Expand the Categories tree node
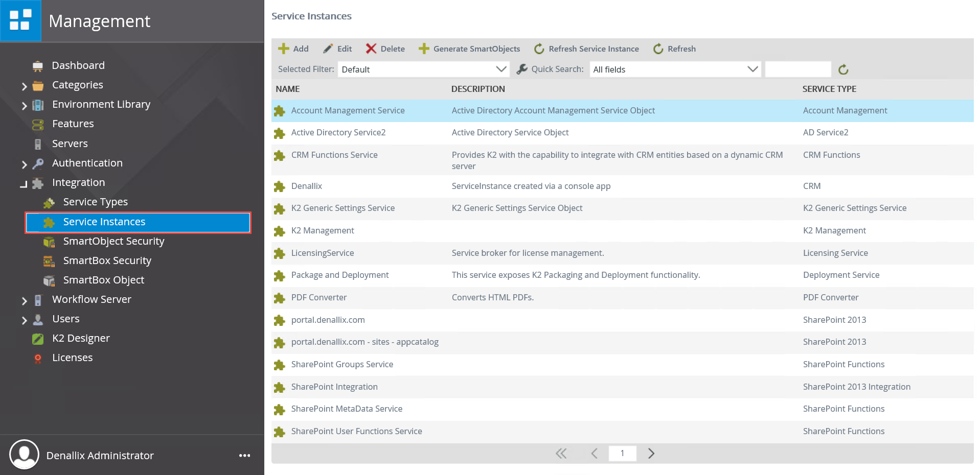The image size is (980, 475). click(x=24, y=86)
